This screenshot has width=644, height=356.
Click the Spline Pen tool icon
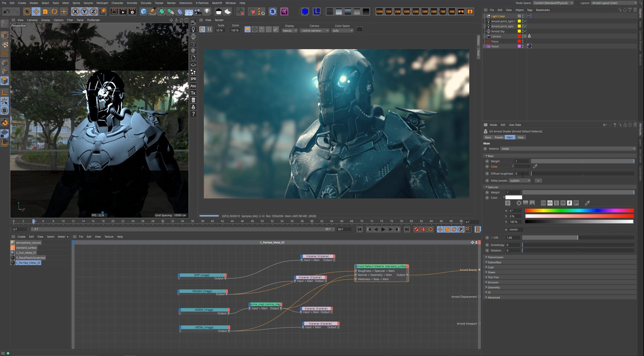(x=153, y=11)
